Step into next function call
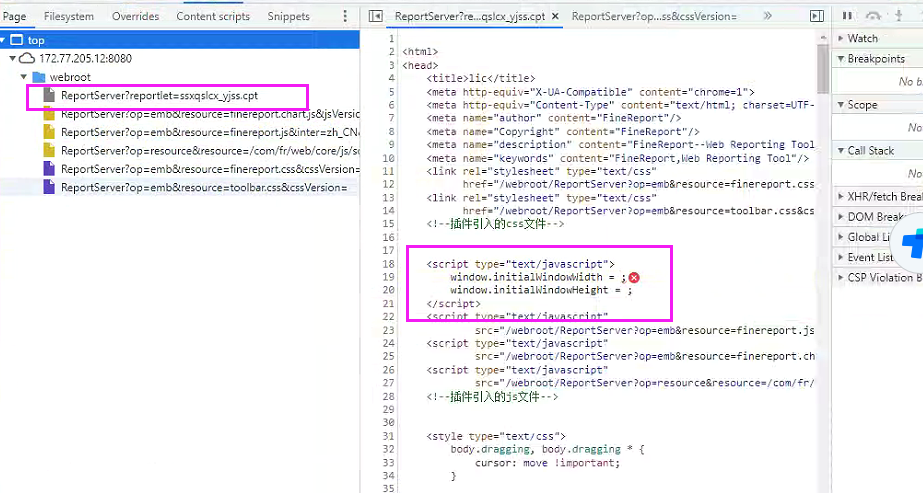The width and height of the screenshot is (923, 493). pyautogui.click(x=899, y=15)
